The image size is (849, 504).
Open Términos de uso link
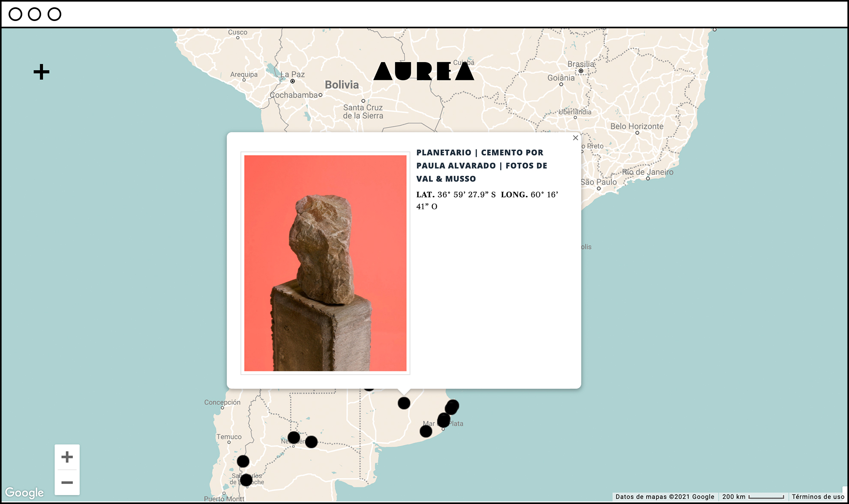coord(818,497)
